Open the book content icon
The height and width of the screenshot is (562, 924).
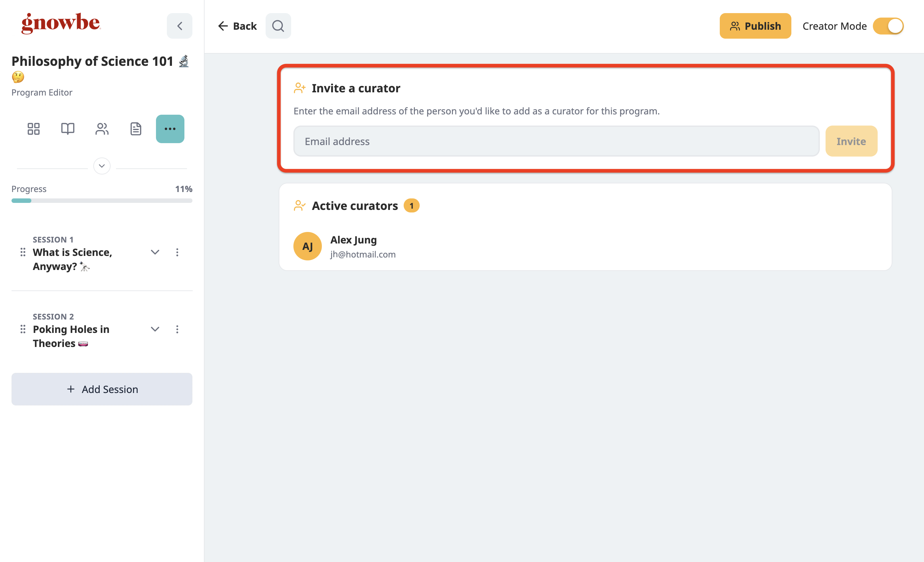(67, 129)
